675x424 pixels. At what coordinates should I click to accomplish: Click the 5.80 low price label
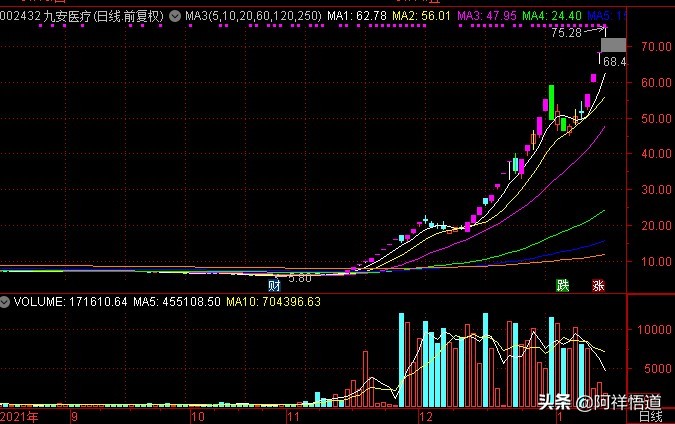pos(300,279)
